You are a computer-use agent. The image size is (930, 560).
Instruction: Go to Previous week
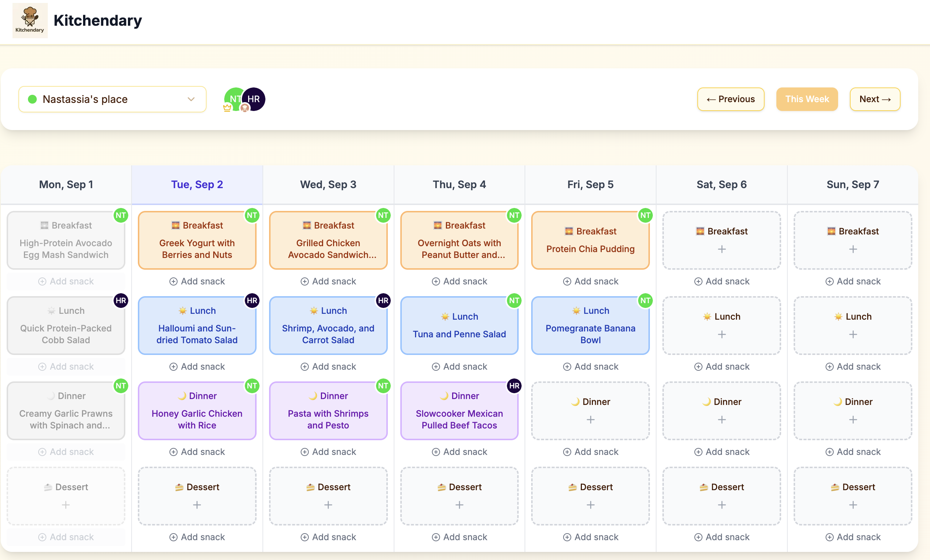pos(730,99)
